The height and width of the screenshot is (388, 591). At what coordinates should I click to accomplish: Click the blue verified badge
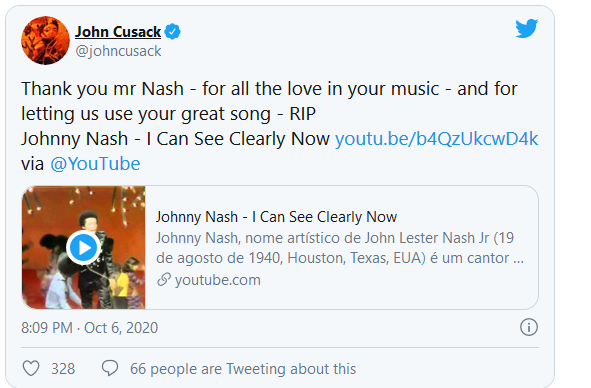(173, 32)
